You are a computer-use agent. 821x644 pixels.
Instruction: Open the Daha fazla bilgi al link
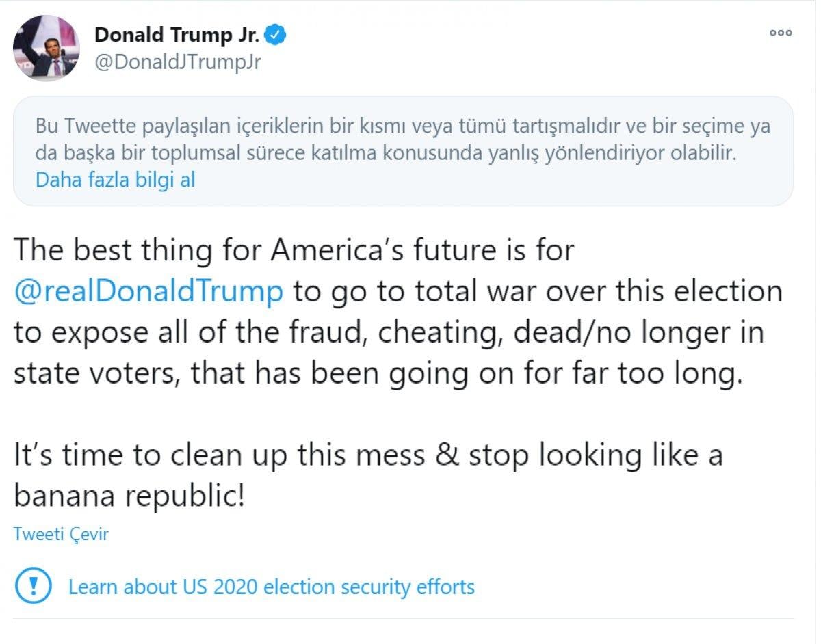tap(115, 180)
